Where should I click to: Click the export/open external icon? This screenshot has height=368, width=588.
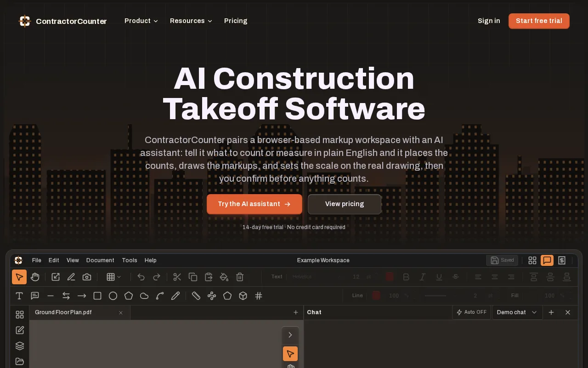[56, 277]
